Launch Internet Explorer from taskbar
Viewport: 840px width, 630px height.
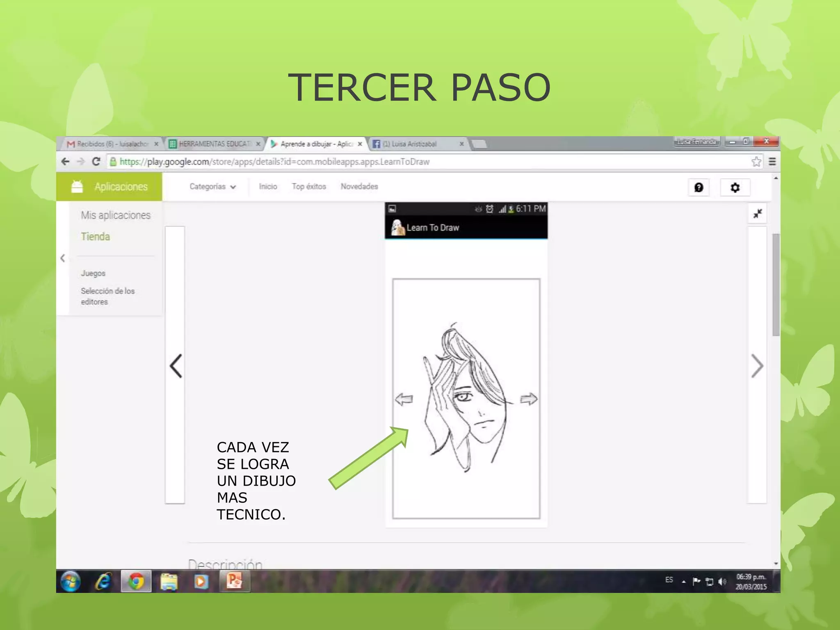(103, 581)
